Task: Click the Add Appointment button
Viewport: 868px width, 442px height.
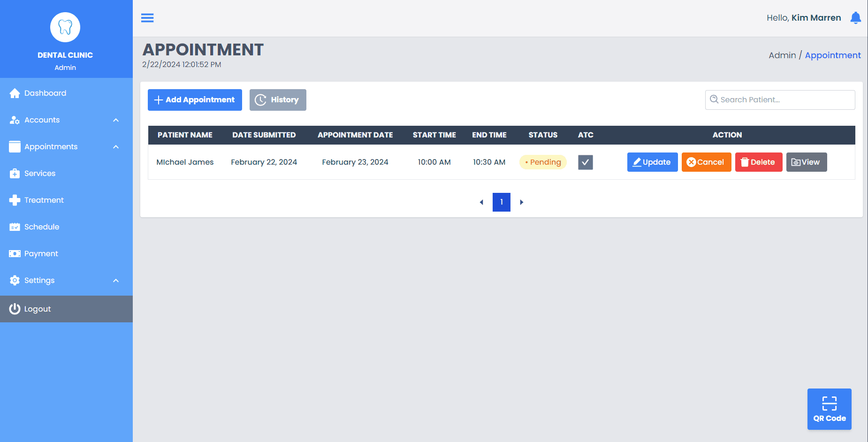Action: click(195, 100)
